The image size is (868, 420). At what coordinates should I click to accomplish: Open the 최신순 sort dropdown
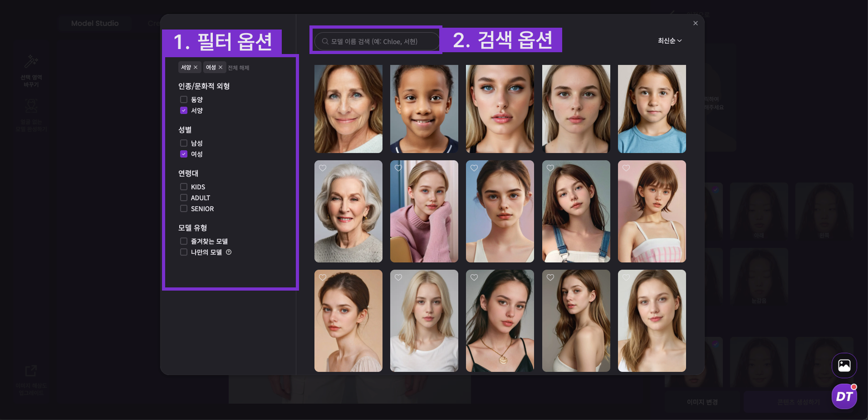[670, 41]
